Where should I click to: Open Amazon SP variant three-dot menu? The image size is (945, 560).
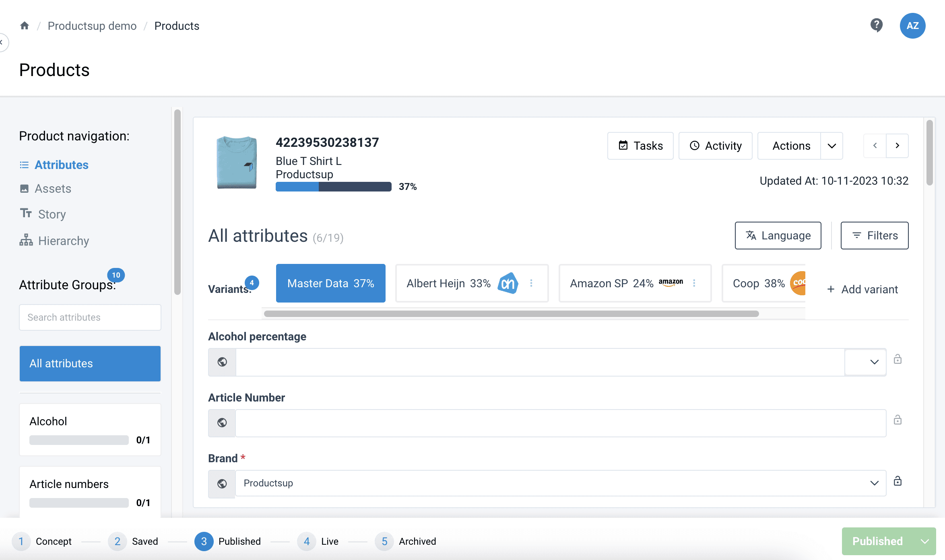tap(694, 283)
